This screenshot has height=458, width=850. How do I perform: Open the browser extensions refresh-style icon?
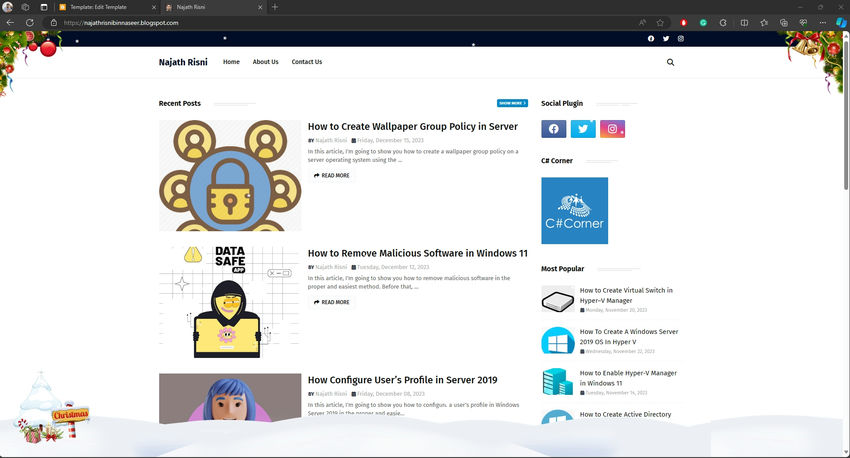pyautogui.click(x=723, y=23)
